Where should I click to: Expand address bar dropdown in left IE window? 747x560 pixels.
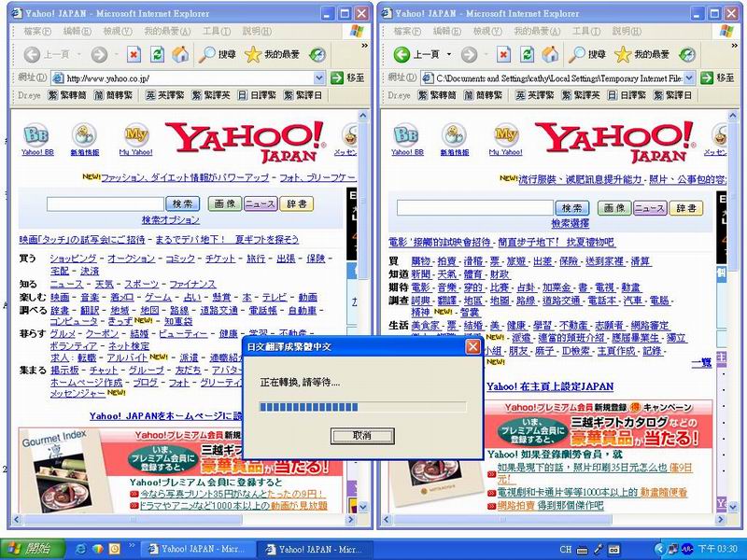319,77
